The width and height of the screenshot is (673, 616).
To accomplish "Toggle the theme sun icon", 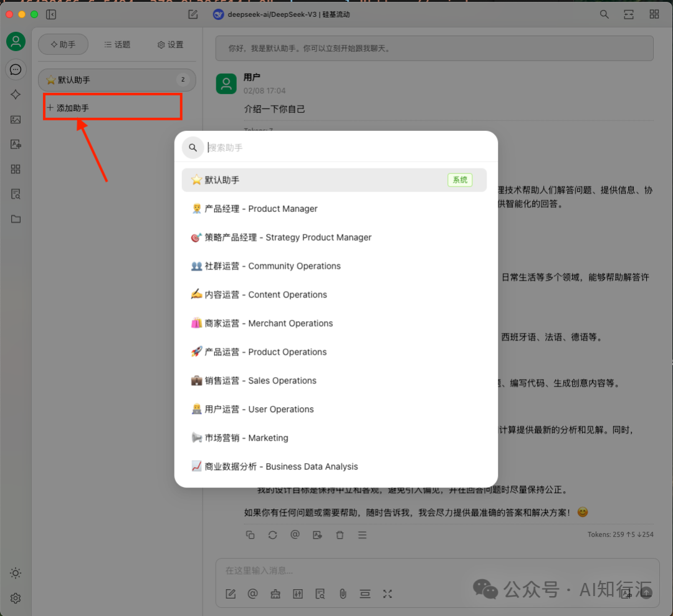I will [16, 573].
